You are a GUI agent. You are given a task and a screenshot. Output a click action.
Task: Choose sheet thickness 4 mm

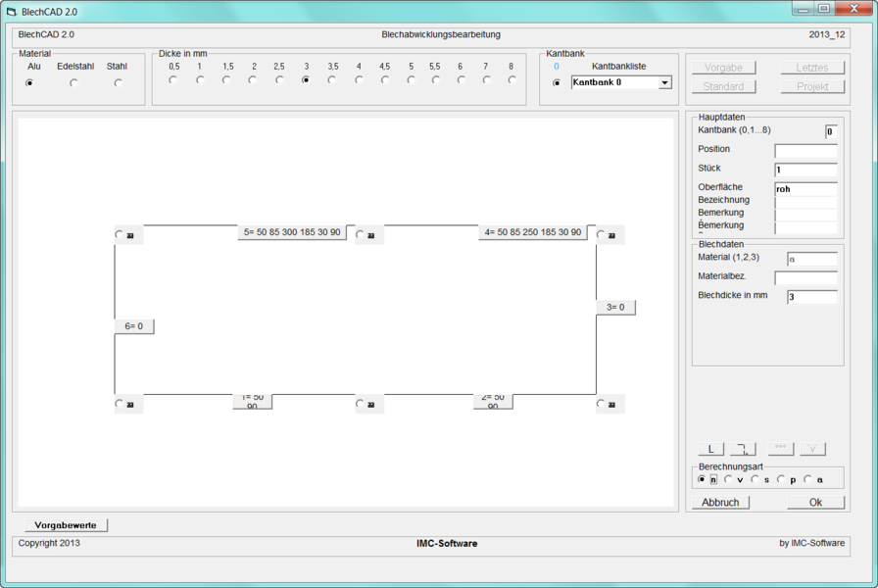(x=359, y=80)
